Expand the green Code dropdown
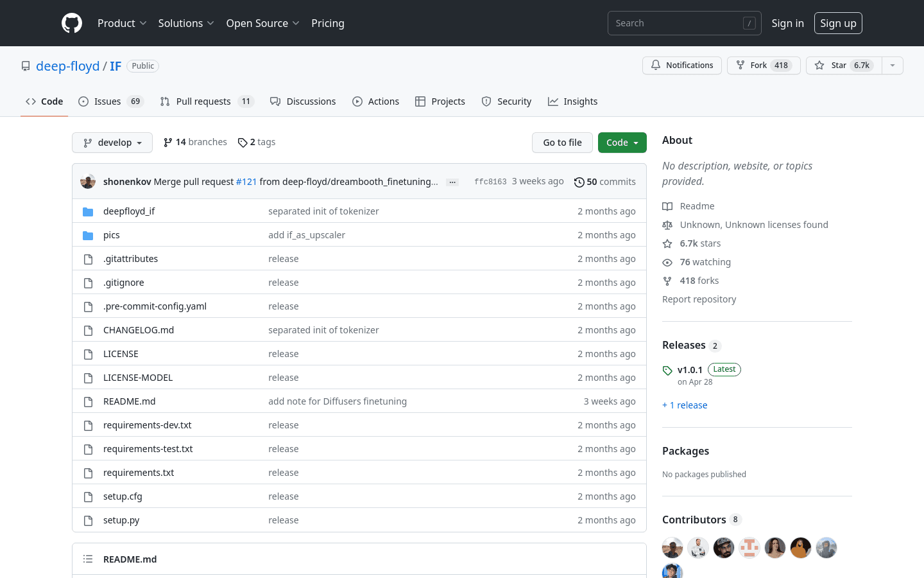 (x=622, y=143)
